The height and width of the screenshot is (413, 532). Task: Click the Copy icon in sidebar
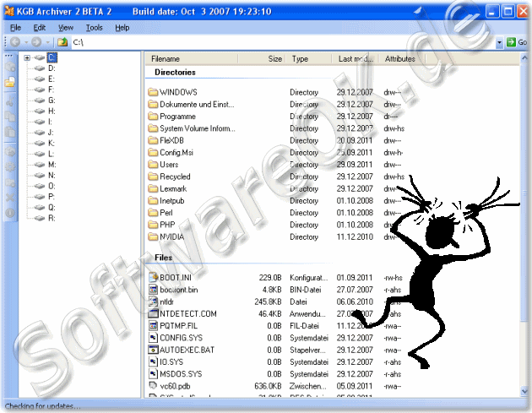point(10,117)
